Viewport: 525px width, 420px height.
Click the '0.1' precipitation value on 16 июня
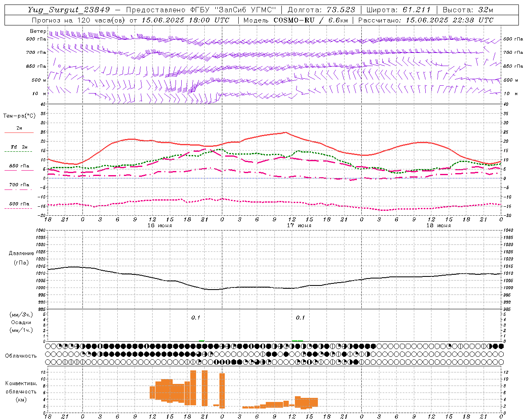coord(196,317)
